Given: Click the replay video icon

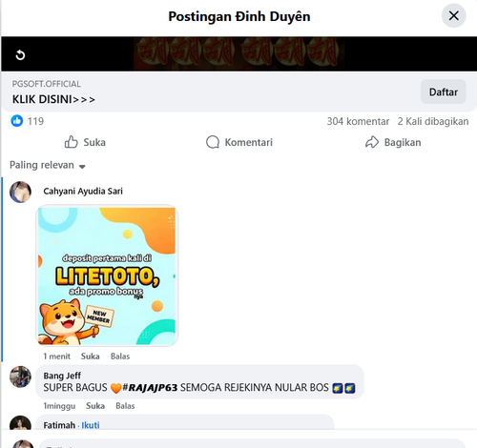Looking at the screenshot, I should coord(20,55).
